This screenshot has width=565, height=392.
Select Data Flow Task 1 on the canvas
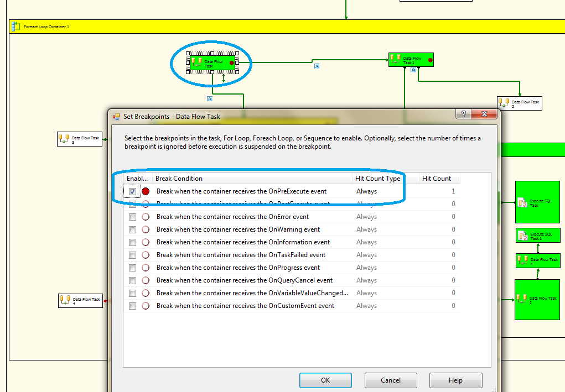click(411, 59)
